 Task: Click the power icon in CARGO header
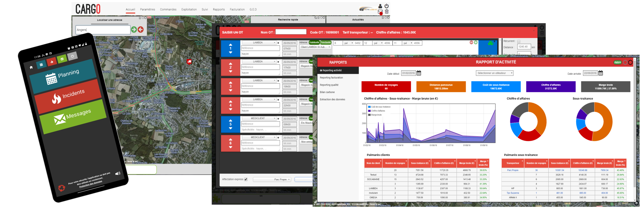[386, 6]
